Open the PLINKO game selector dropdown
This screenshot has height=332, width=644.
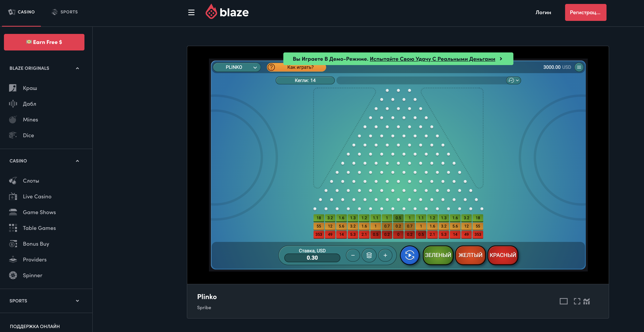click(237, 67)
